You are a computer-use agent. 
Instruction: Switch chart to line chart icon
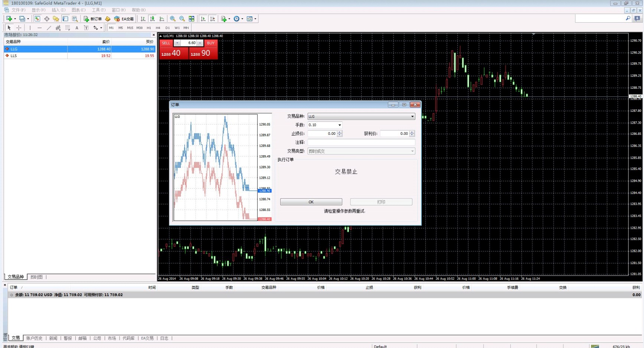(x=162, y=19)
